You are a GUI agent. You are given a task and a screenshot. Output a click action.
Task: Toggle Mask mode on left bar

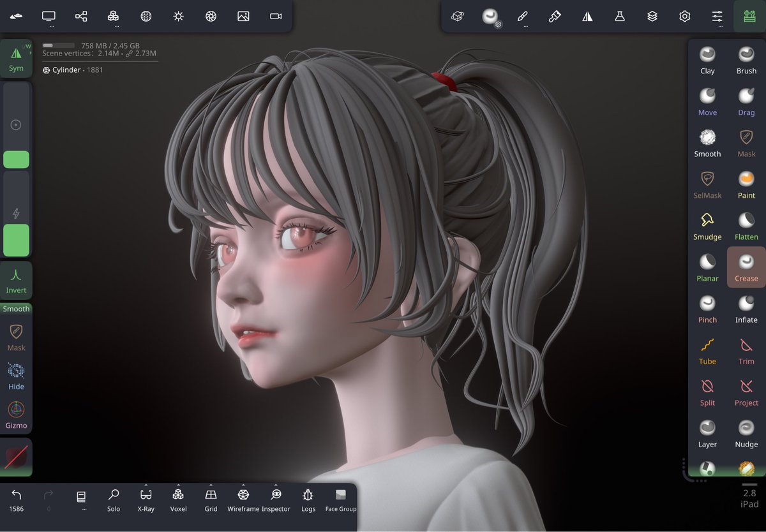pyautogui.click(x=16, y=338)
